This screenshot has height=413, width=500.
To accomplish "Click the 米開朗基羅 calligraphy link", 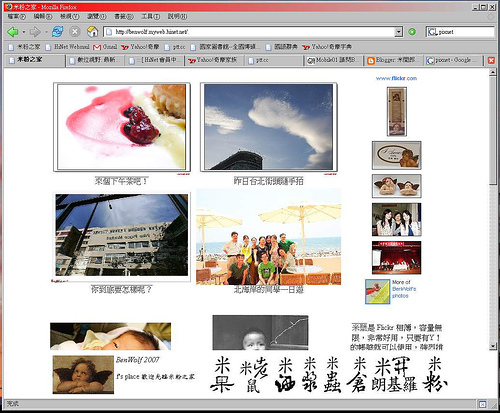I will (394, 375).
